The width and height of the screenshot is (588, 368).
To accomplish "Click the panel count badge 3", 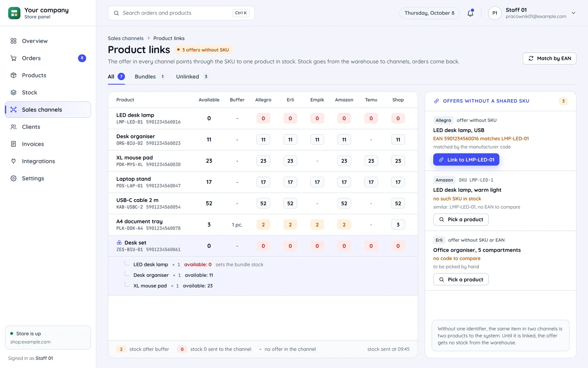I will tap(563, 101).
